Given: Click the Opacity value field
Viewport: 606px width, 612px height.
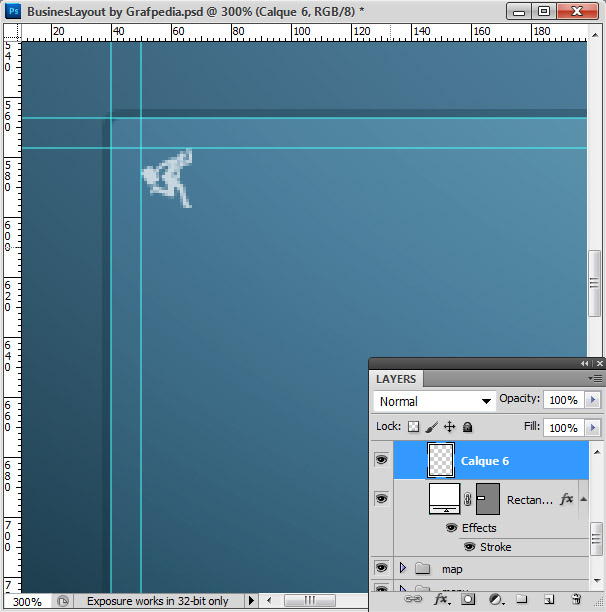Looking at the screenshot, I should 563,400.
